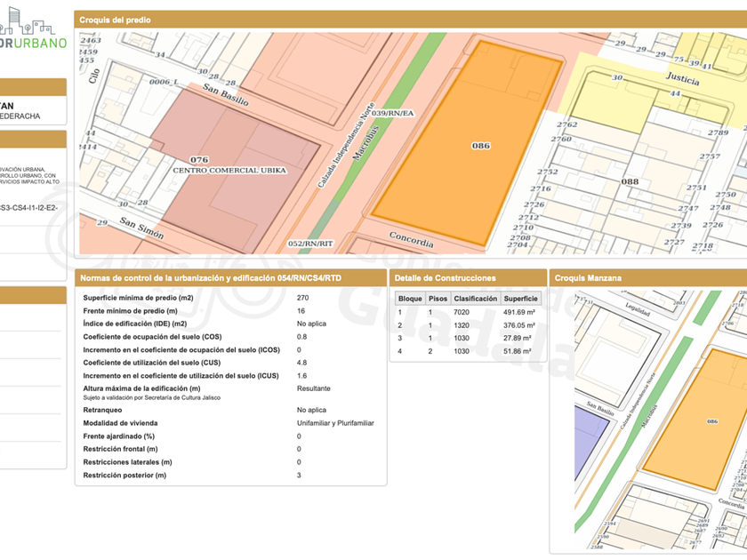747x560 pixels.
Task: Click the Pisos column header
Action: click(438, 299)
